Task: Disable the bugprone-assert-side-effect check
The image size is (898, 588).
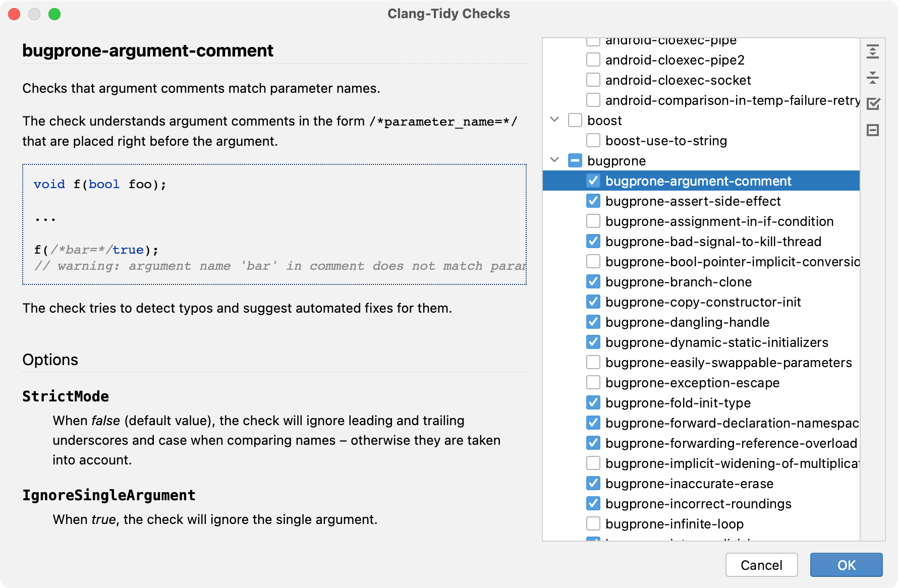Action: pyautogui.click(x=593, y=201)
